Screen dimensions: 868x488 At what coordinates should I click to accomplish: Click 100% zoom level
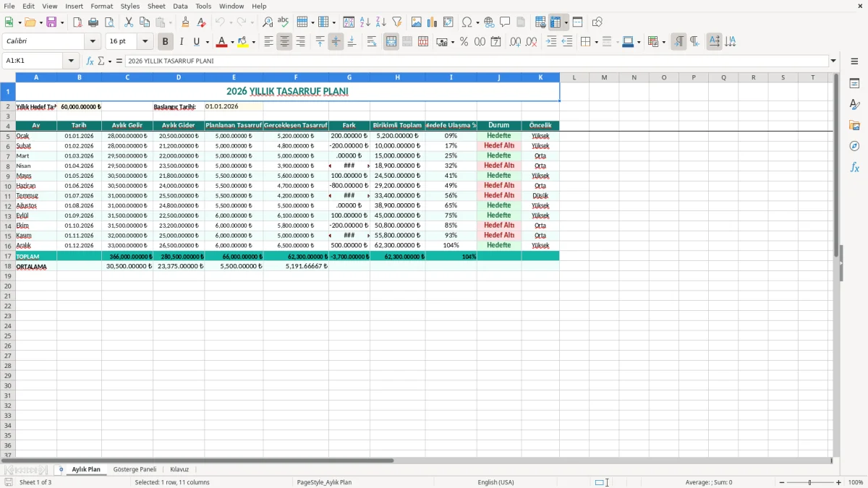[855, 482]
